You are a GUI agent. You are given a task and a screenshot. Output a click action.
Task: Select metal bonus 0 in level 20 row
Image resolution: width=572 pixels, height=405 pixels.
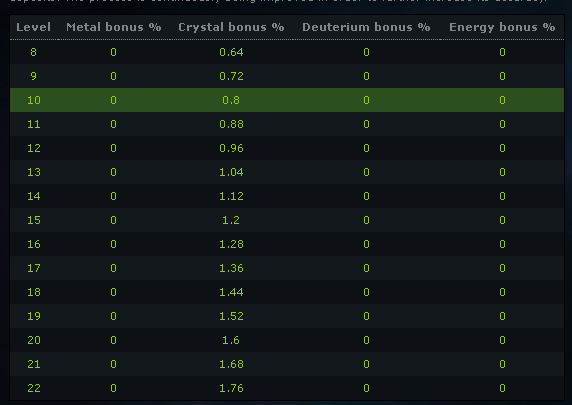113,340
